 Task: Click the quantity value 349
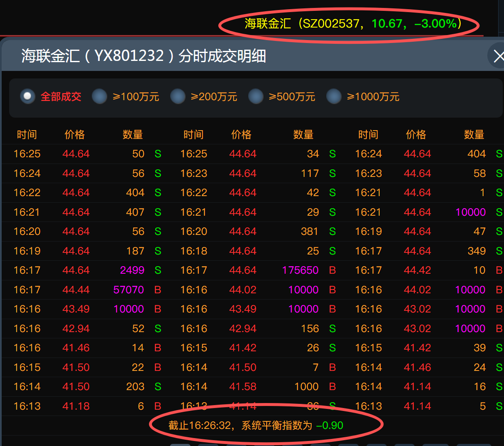476,251
